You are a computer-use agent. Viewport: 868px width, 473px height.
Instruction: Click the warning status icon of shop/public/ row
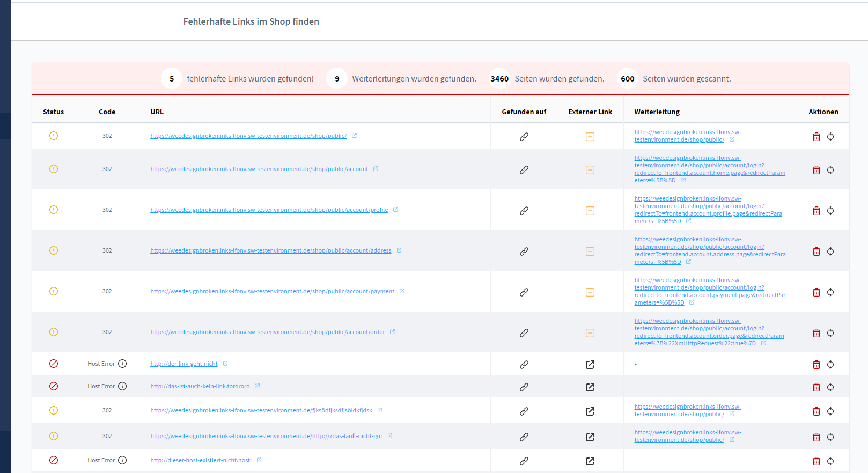(54, 136)
